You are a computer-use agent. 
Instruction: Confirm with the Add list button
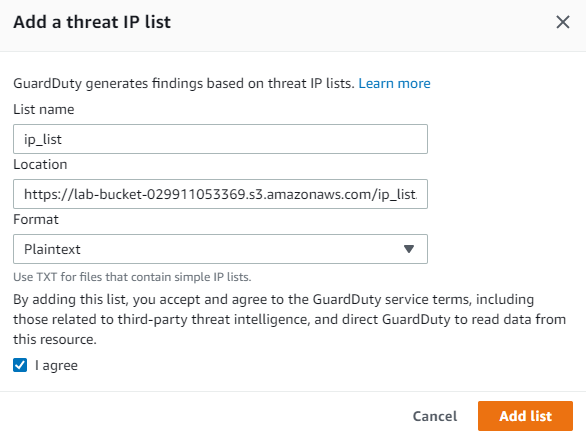click(x=525, y=416)
